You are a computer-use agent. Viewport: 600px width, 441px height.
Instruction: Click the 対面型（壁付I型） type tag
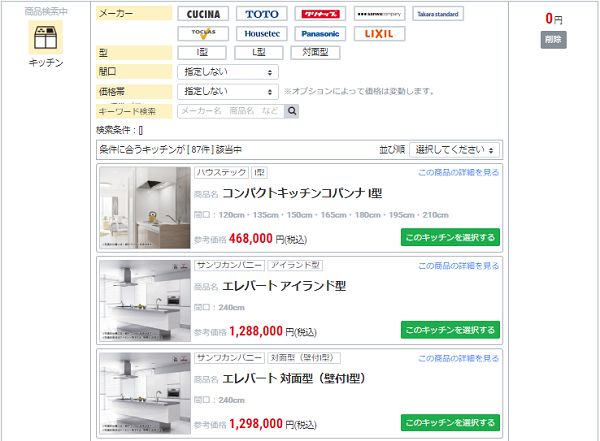[304, 358]
